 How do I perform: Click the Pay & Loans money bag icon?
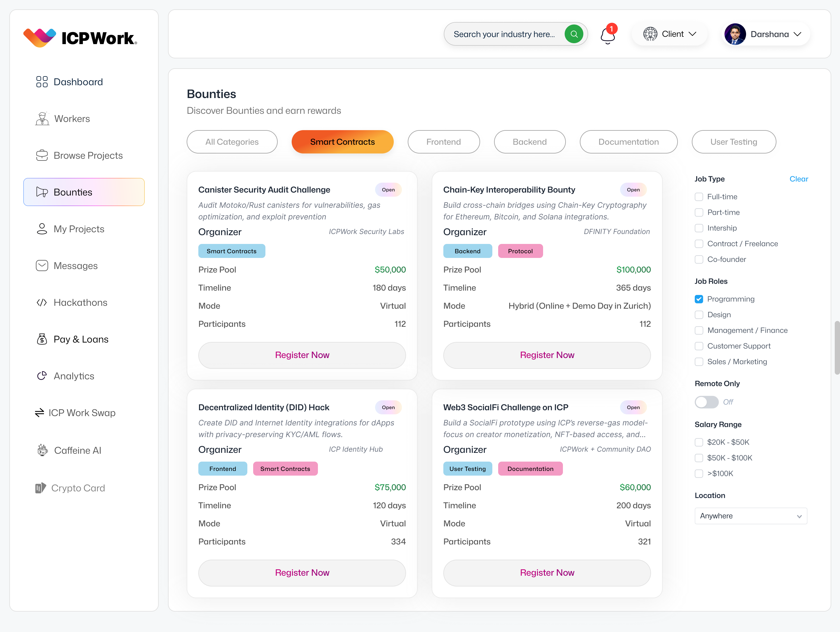click(x=42, y=339)
